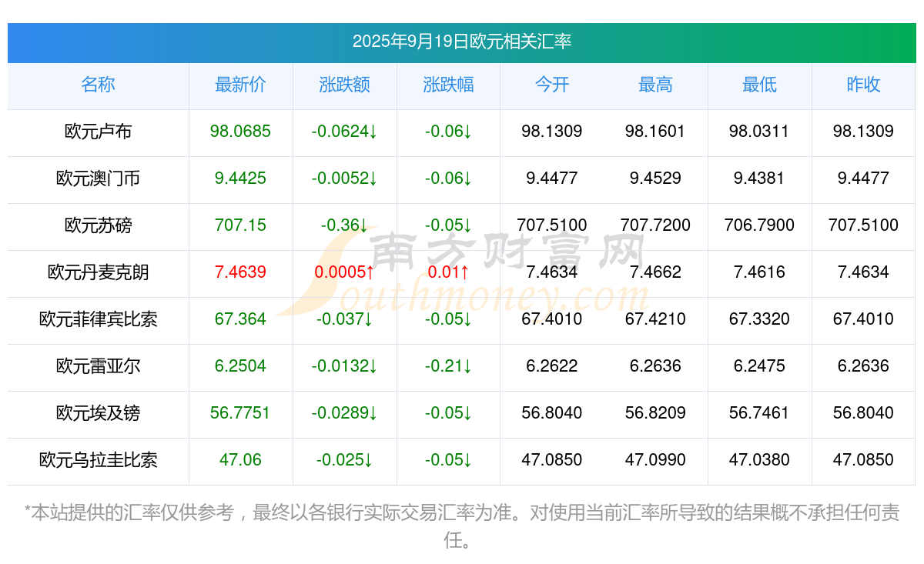Screen dimensions: 924x564
Task: Click the low value 9.4381
Action: (x=759, y=179)
